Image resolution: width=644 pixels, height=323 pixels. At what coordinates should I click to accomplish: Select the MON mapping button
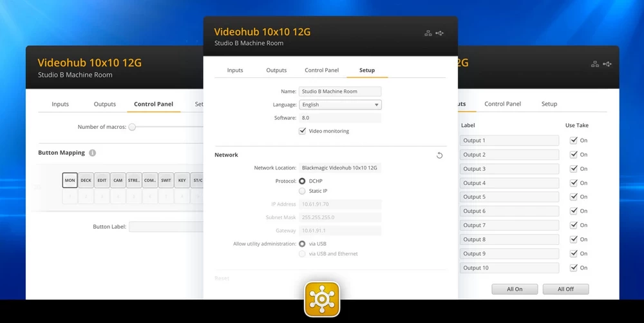click(70, 181)
